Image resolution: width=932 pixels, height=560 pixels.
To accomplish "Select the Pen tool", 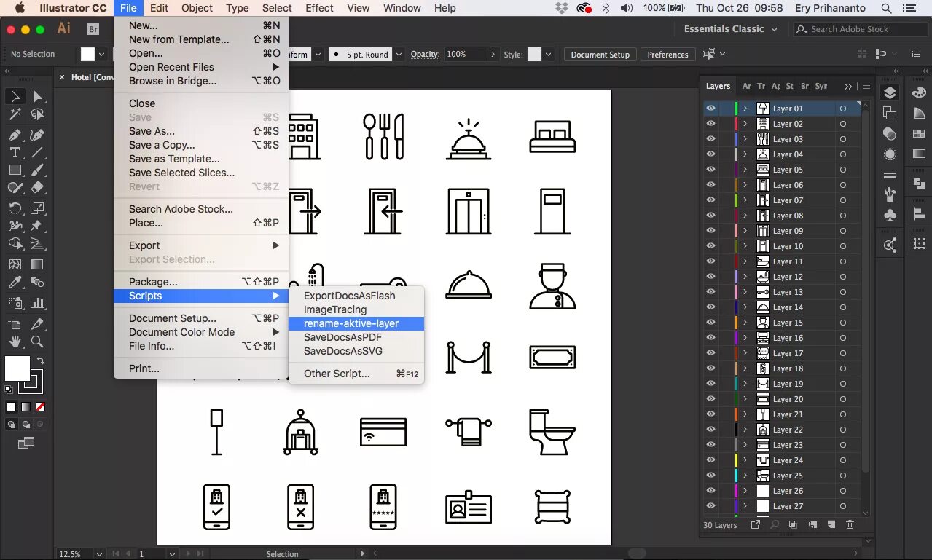I will tap(15, 135).
